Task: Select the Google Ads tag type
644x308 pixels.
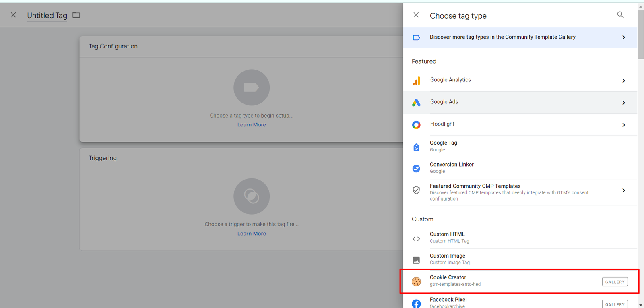Action: click(x=520, y=102)
